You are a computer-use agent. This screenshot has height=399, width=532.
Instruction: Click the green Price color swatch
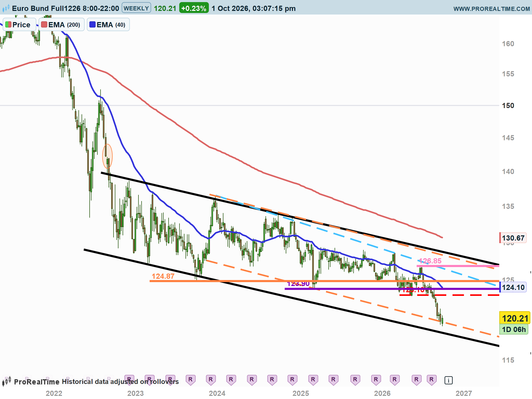click(8, 25)
